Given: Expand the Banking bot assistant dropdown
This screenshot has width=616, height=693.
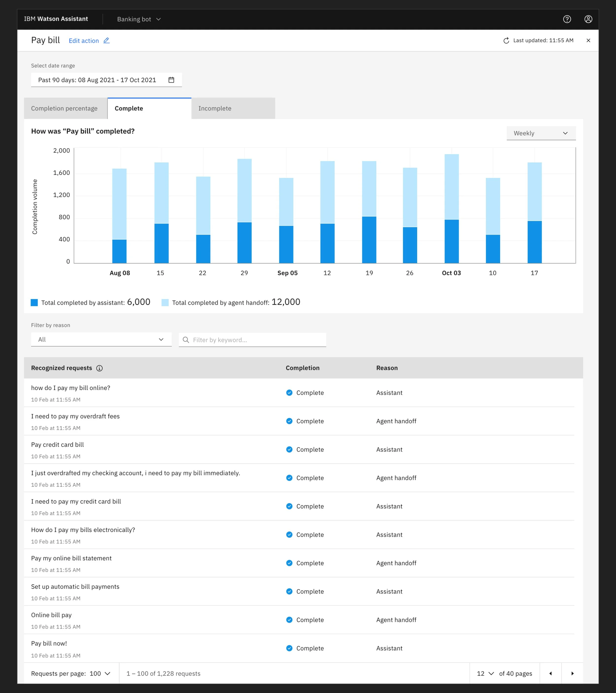Looking at the screenshot, I should point(139,19).
